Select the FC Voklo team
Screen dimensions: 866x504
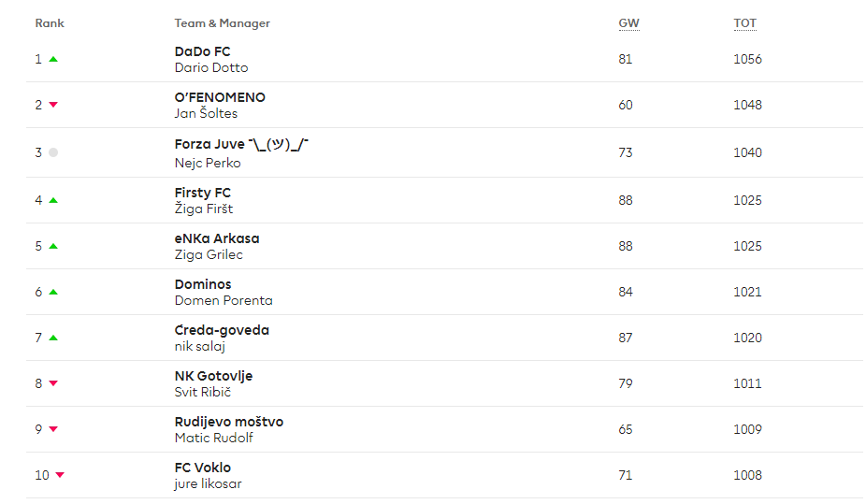click(202, 468)
